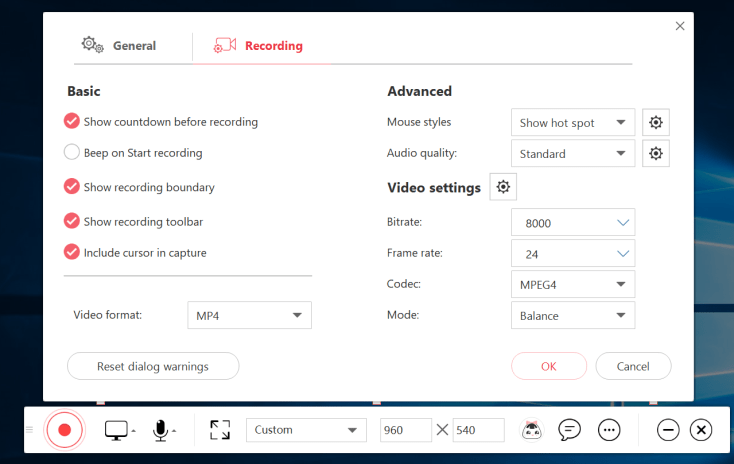Open audio quality gear settings
The image size is (734, 464).
tap(655, 154)
